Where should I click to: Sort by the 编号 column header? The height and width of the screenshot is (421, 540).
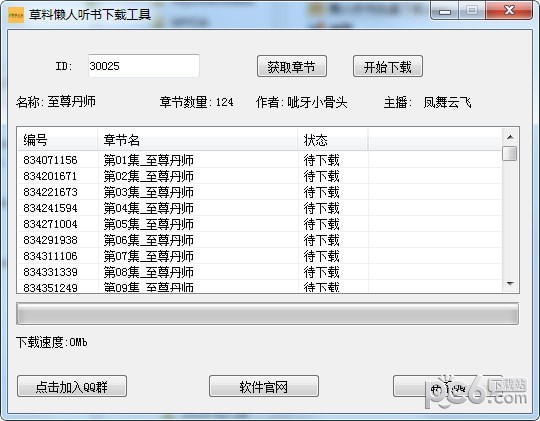(57, 140)
